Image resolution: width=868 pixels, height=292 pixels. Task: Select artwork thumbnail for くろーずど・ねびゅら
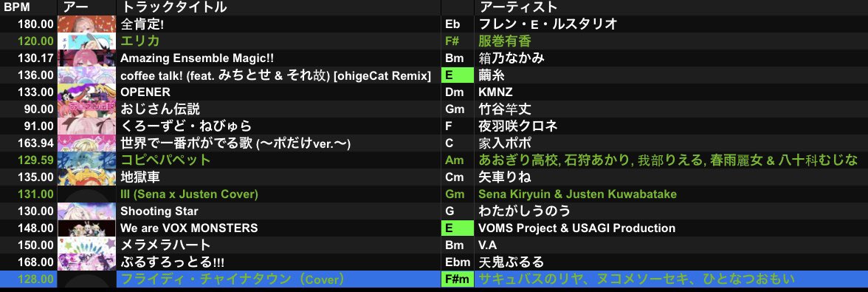click(x=86, y=126)
